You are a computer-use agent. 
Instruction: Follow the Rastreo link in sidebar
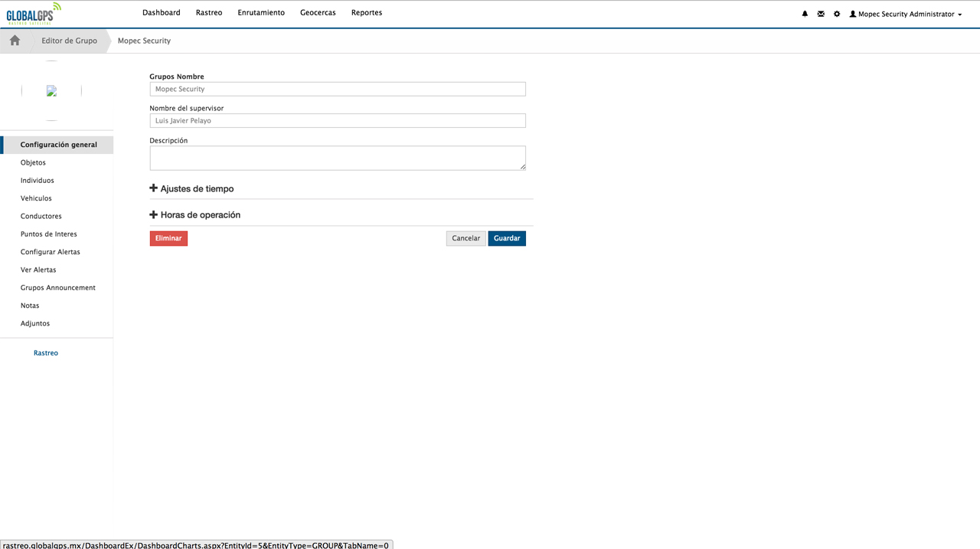click(x=46, y=353)
